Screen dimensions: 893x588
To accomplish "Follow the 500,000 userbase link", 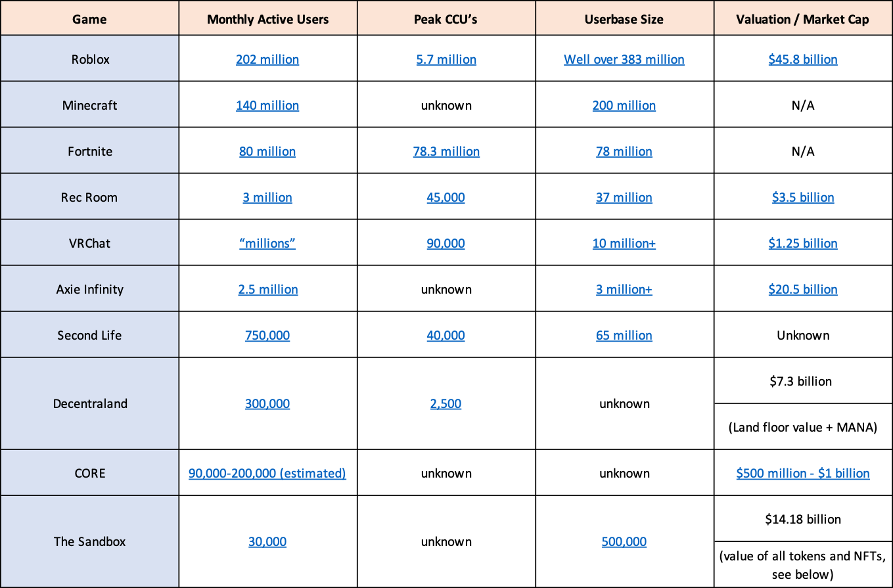I will pos(624,541).
